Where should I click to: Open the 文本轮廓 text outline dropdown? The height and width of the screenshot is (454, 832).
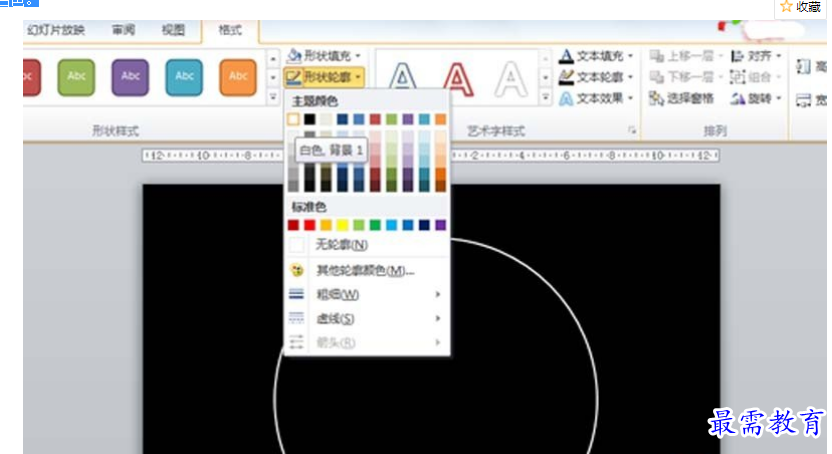pos(596,77)
